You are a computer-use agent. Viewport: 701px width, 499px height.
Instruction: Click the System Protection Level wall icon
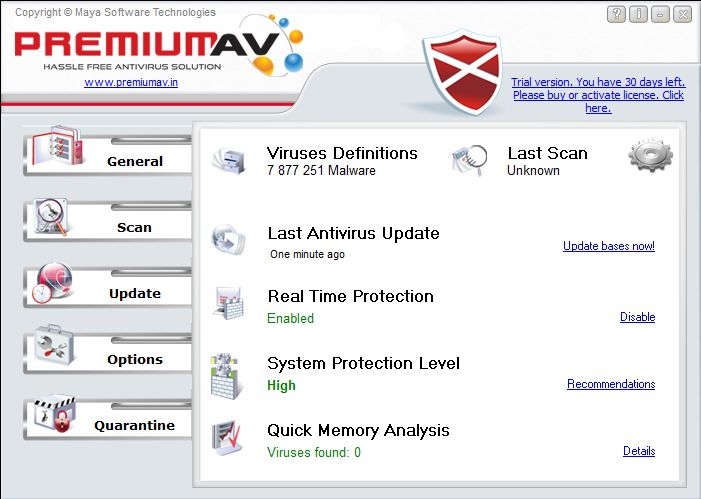[x=227, y=376]
